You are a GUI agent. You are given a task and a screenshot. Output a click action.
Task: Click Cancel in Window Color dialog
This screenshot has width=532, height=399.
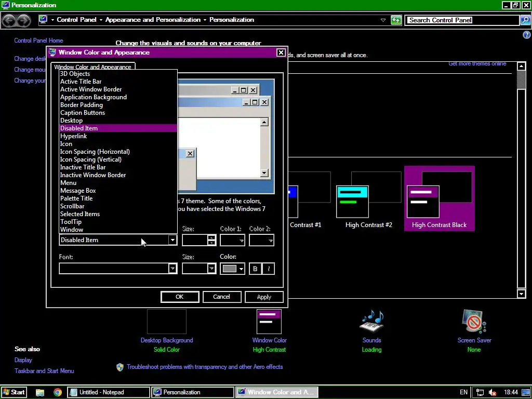[x=222, y=297]
